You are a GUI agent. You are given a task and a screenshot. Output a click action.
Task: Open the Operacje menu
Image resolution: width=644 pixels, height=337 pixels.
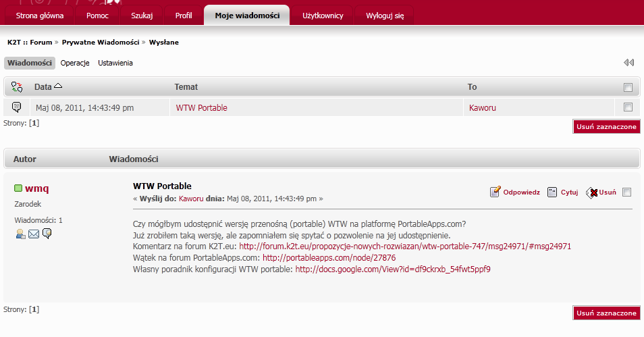point(75,63)
